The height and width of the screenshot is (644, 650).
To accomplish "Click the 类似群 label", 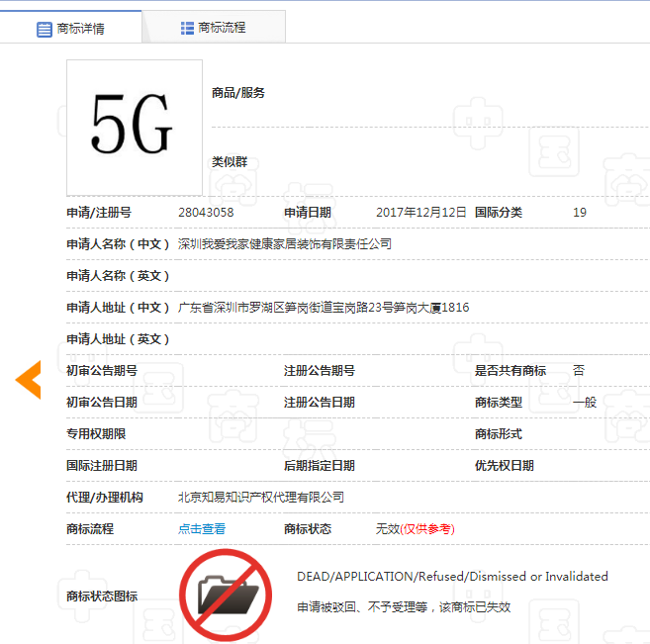I will coord(230,162).
